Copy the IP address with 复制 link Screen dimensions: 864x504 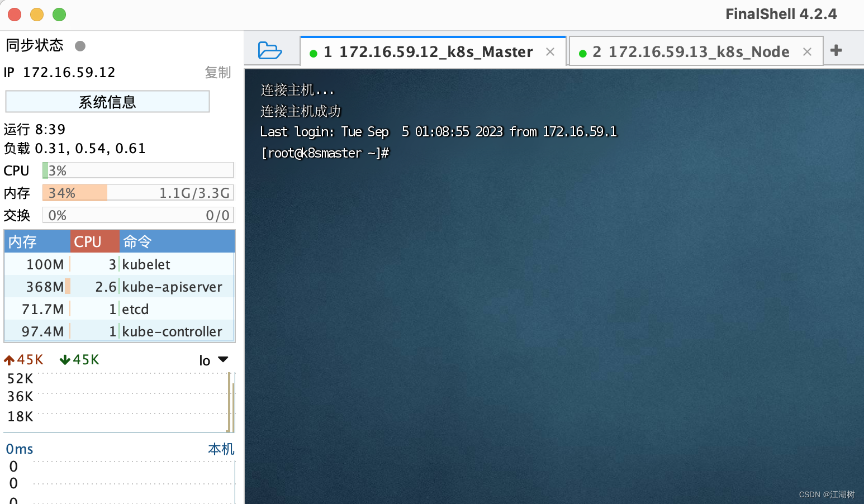(x=217, y=73)
